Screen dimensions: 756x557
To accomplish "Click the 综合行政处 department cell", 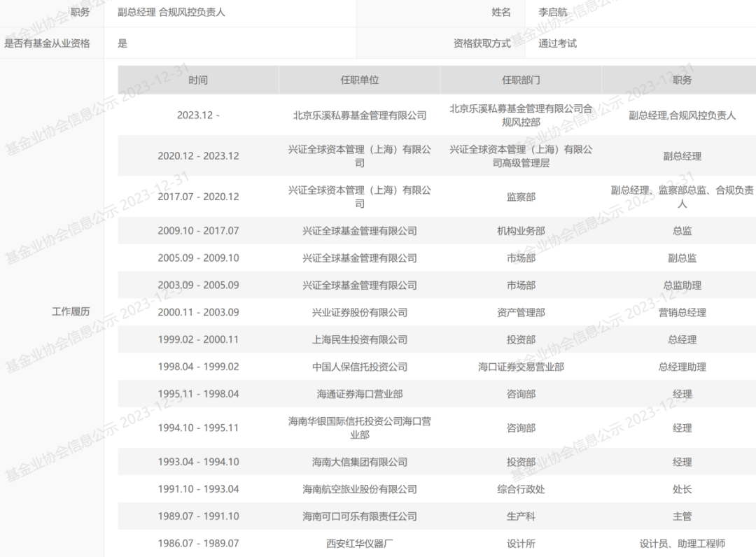I will point(521,489).
